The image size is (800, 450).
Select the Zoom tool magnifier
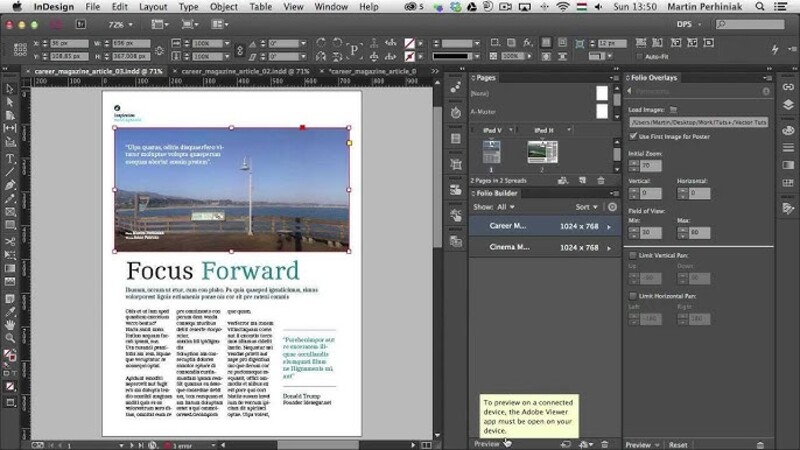(10, 338)
